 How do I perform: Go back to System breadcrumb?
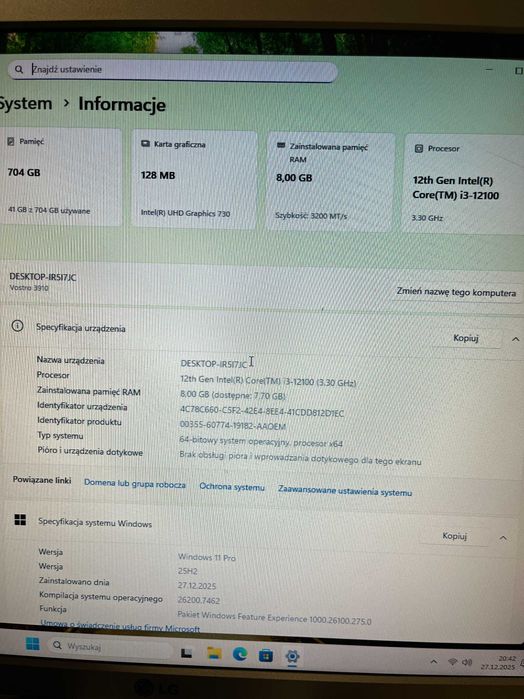pos(26,103)
